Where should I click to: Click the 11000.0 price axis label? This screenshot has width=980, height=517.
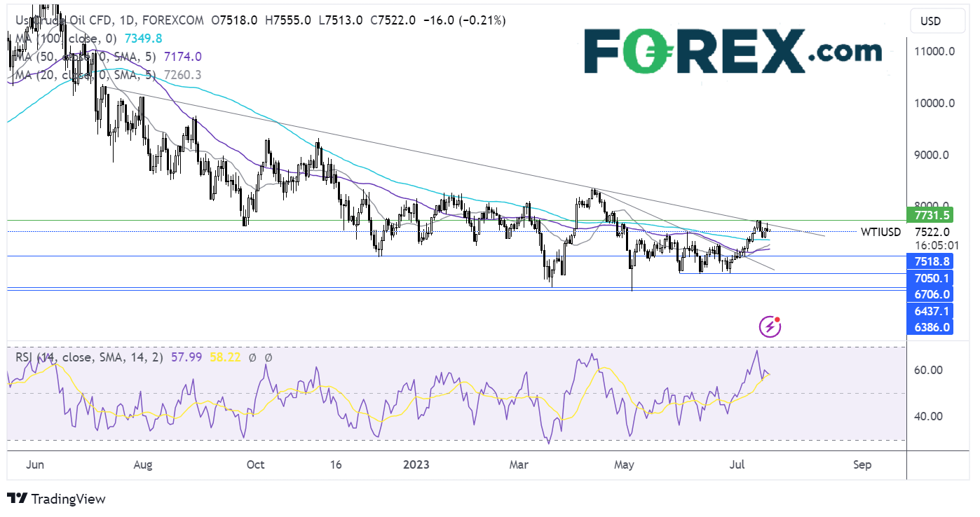936,51
